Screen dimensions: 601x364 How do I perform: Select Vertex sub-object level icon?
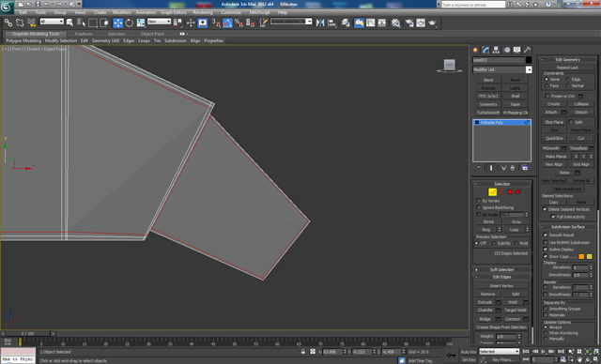[x=484, y=192]
